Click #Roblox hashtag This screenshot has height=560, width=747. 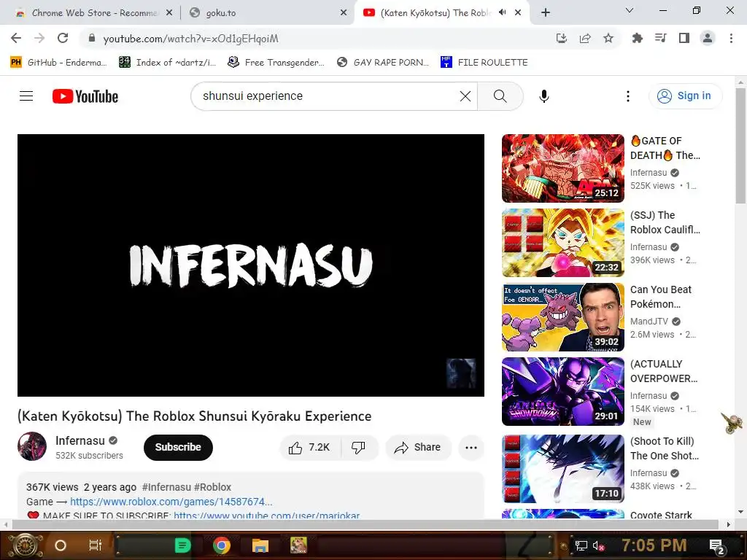coord(212,487)
